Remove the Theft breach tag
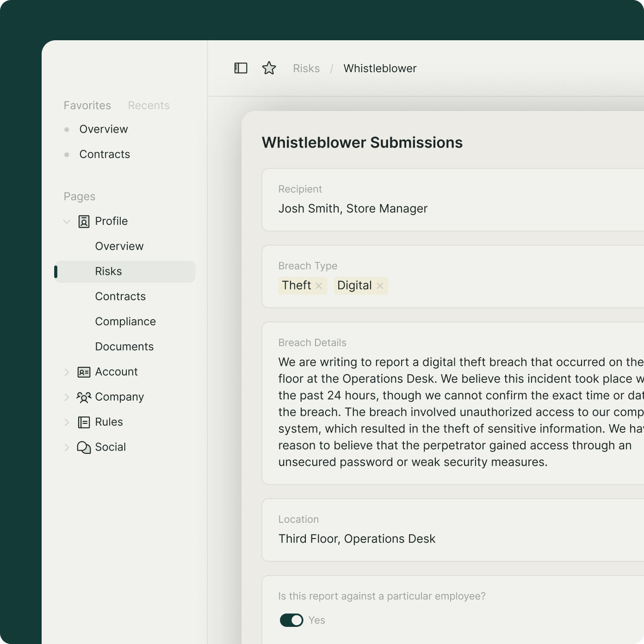This screenshot has width=644, height=644. coord(319,286)
